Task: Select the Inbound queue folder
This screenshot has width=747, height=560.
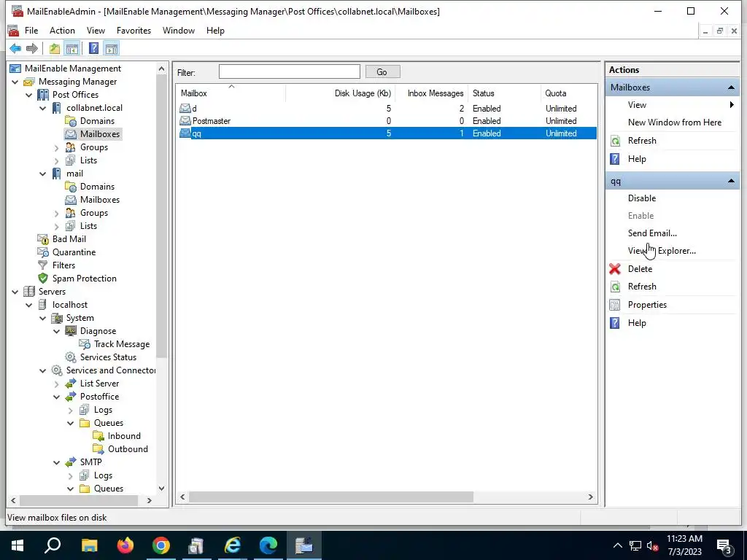Action: pos(124,436)
